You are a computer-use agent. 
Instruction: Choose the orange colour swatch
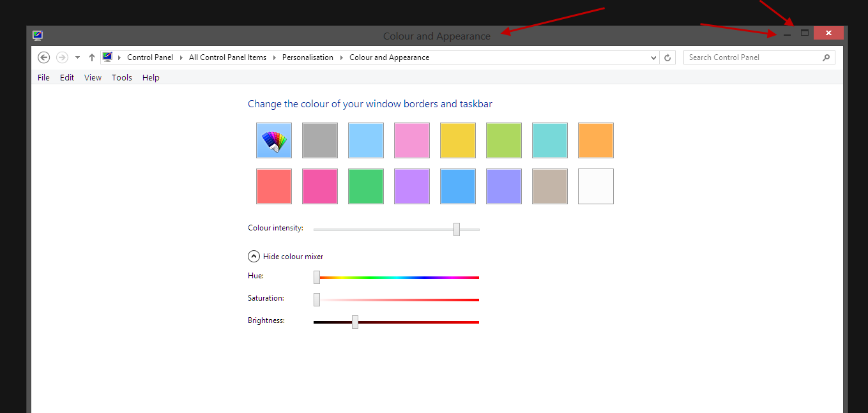(x=596, y=140)
